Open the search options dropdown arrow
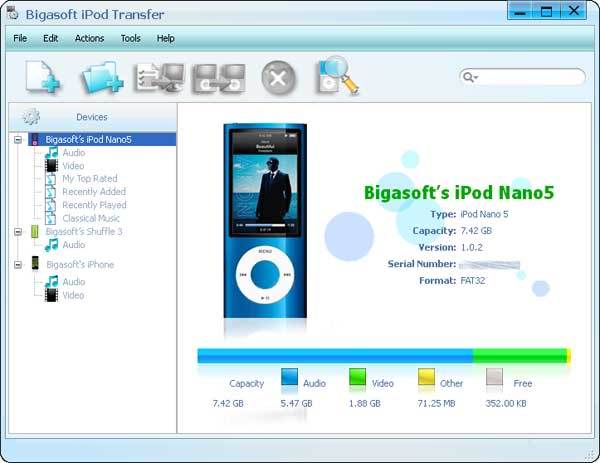This screenshot has height=463, width=600. [x=476, y=77]
